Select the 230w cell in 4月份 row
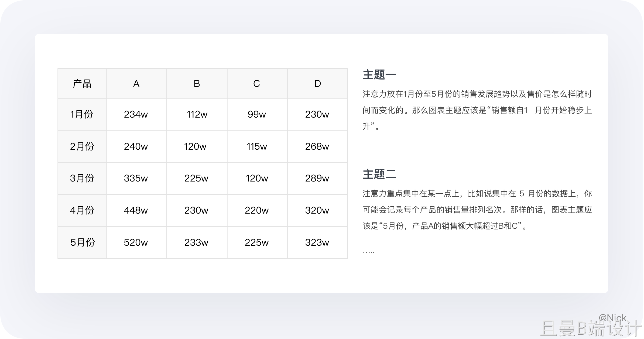644x339 pixels. (x=197, y=210)
